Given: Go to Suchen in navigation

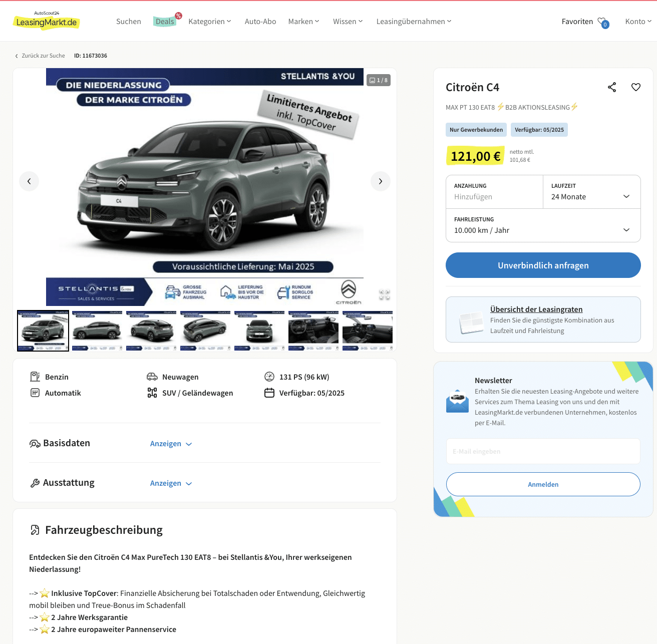Looking at the screenshot, I should (129, 22).
